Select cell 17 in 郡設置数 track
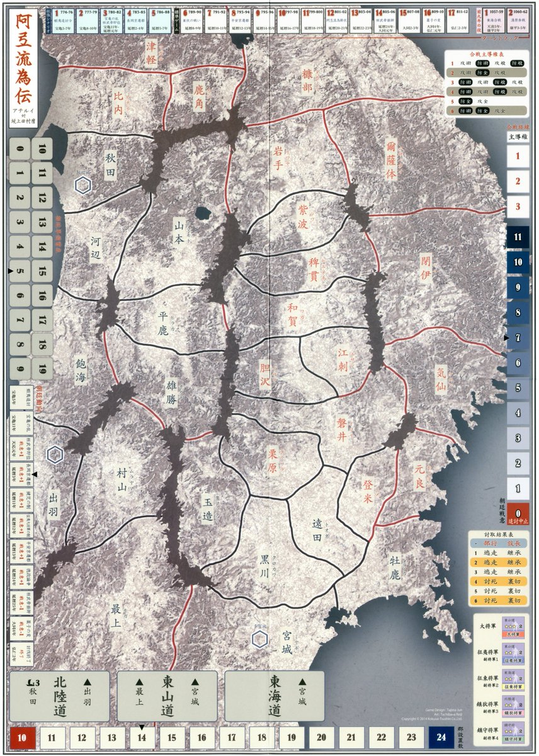The image size is (539, 756). [232, 737]
